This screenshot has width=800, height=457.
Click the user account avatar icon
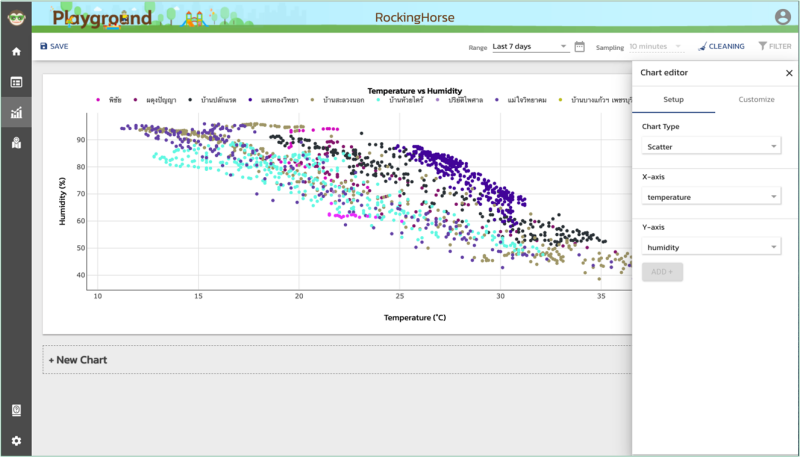[782, 17]
